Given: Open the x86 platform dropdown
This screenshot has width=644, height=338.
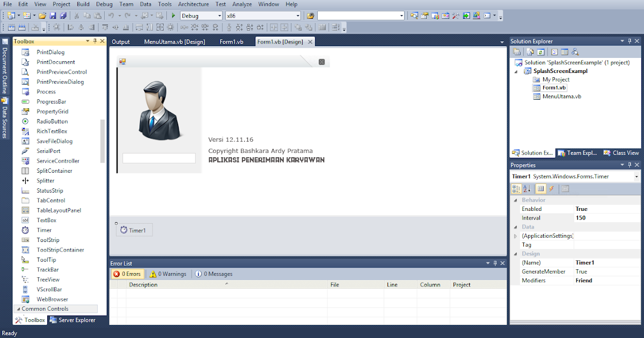Looking at the screenshot, I should coord(298,16).
